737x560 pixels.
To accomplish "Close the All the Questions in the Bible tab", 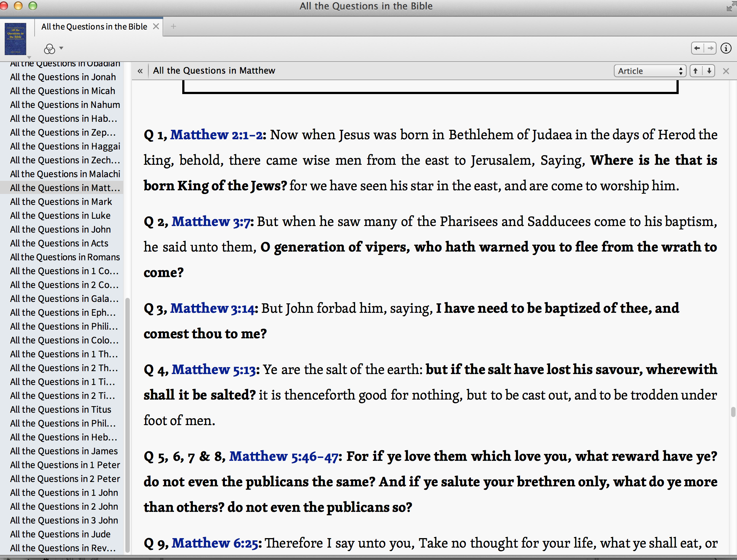I will coord(156,26).
